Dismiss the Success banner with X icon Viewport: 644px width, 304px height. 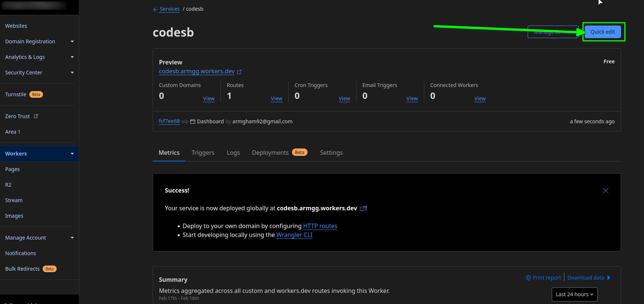(x=606, y=191)
